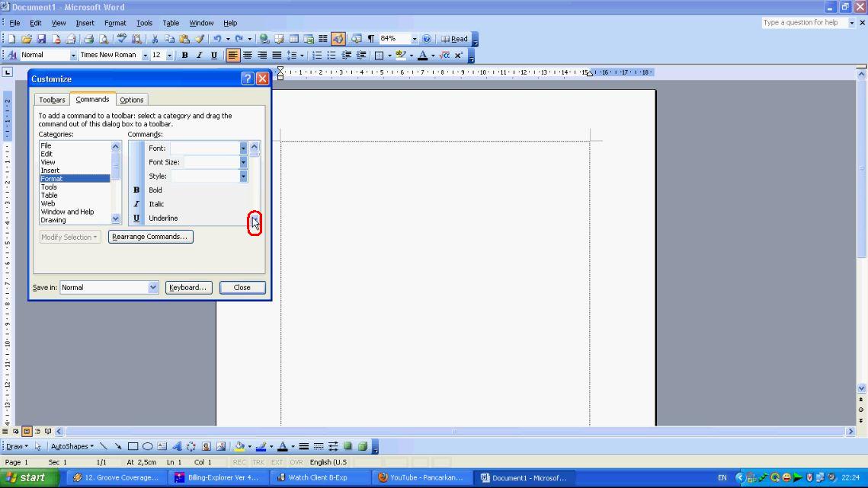The image size is (868, 488).
Task: Click the Open folder icon
Action: click(x=27, y=39)
